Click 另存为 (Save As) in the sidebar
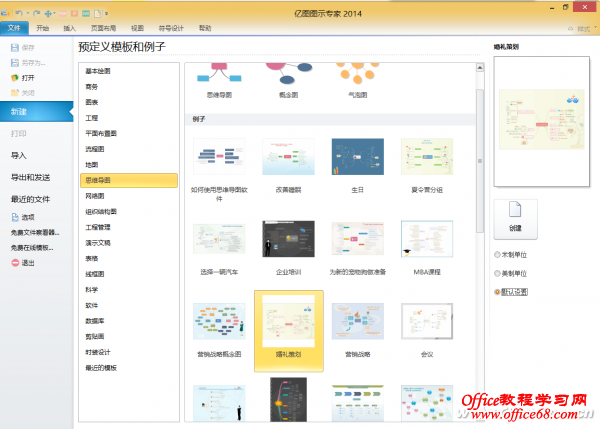 [x=28, y=63]
